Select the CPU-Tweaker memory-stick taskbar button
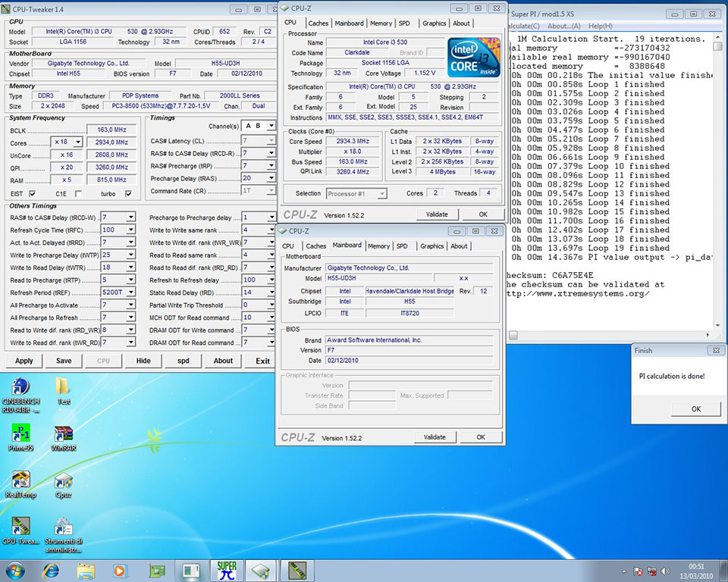728x582 pixels. [297, 571]
